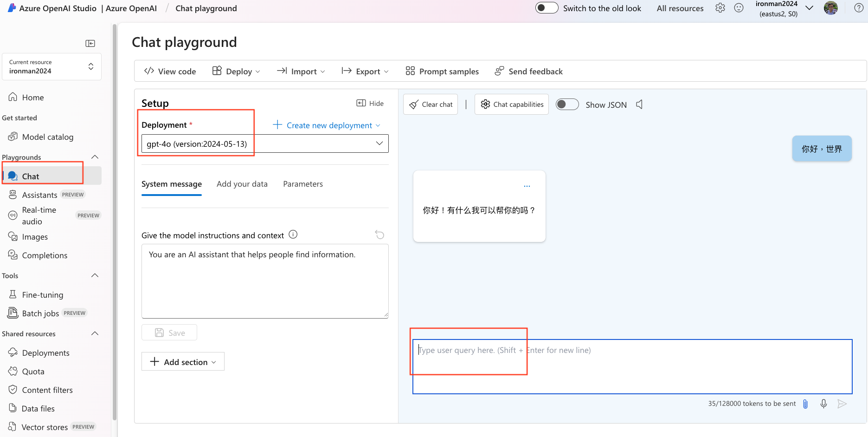Screen dimensions: 868x437
Task: Collapse the Shared resources section
Action: pos(95,333)
